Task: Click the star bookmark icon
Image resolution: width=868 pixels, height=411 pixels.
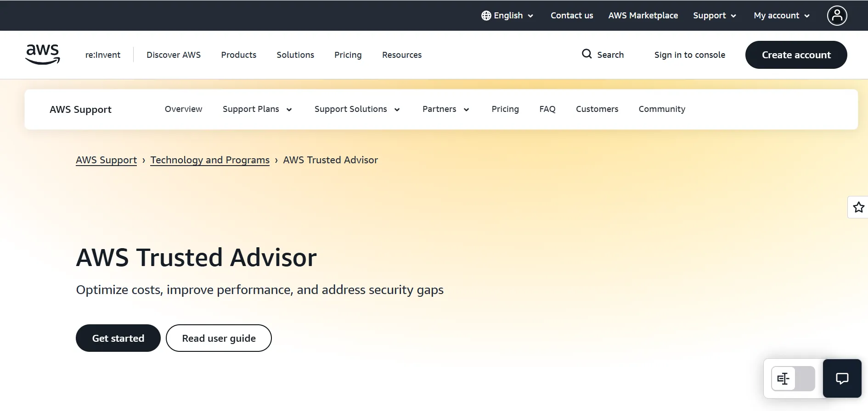Action: point(858,207)
